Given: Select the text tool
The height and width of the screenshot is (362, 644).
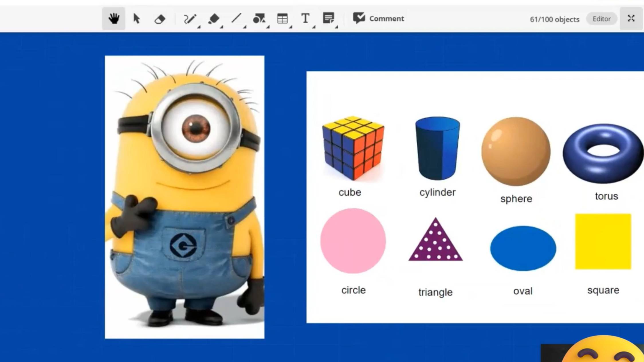Looking at the screenshot, I should click(x=305, y=18).
